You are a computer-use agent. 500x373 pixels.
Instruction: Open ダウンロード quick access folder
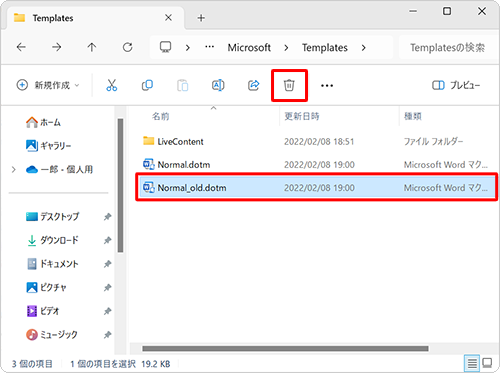(52, 240)
